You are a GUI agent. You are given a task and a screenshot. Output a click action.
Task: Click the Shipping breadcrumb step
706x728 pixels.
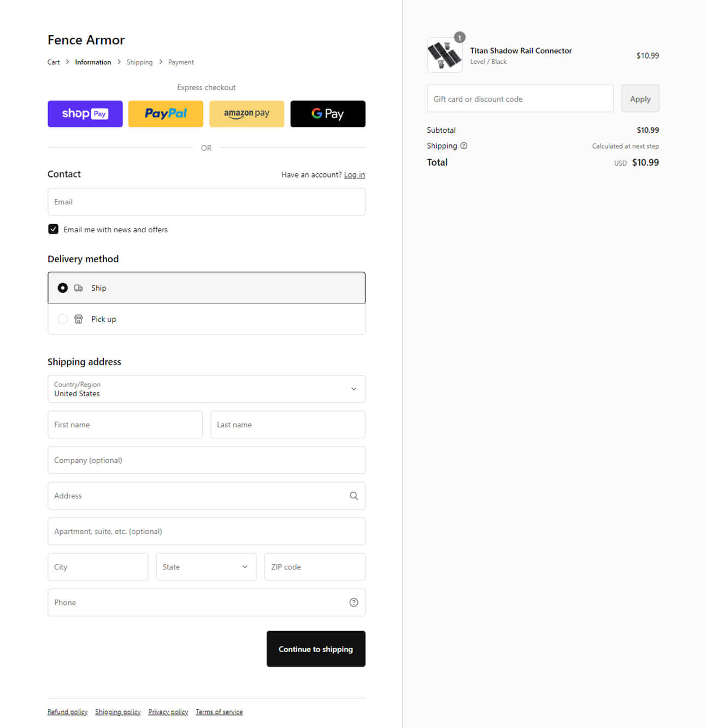pyautogui.click(x=139, y=62)
